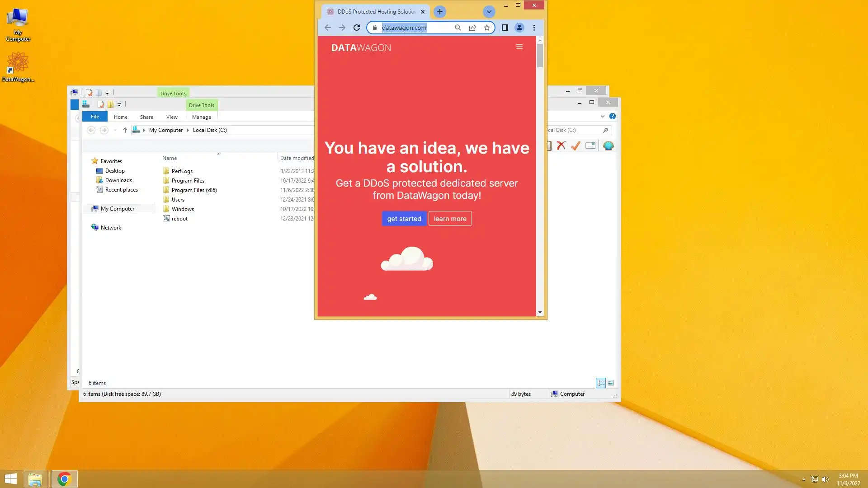This screenshot has height=488, width=868.
Task: Open the Manage ribbon tab
Action: (x=201, y=117)
